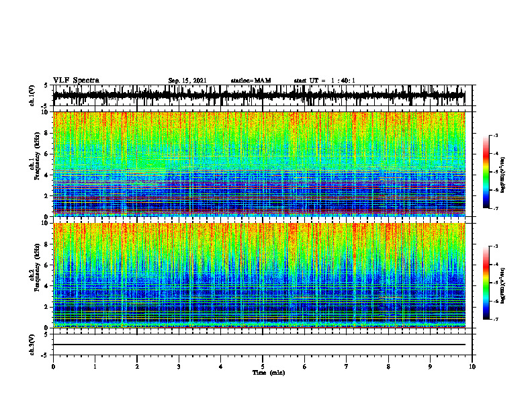Click ch.2 frequency axis tick "10"
The image size is (532, 411).
point(46,224)
